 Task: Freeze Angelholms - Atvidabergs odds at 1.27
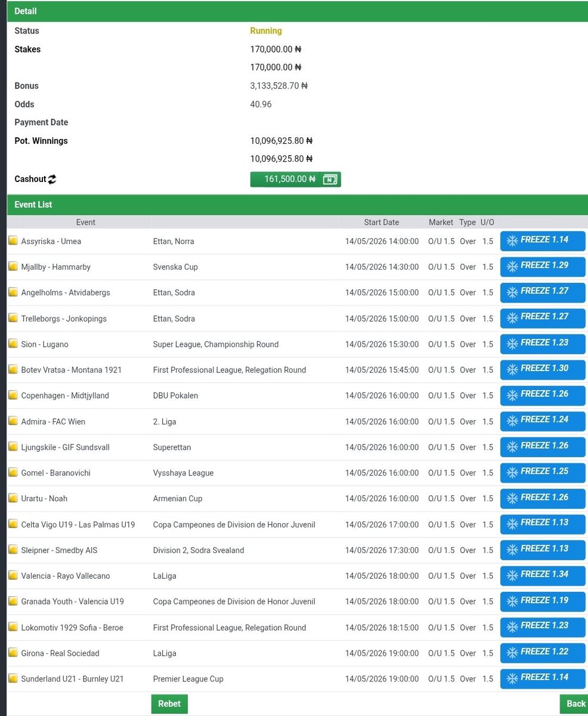click(543, 292)
